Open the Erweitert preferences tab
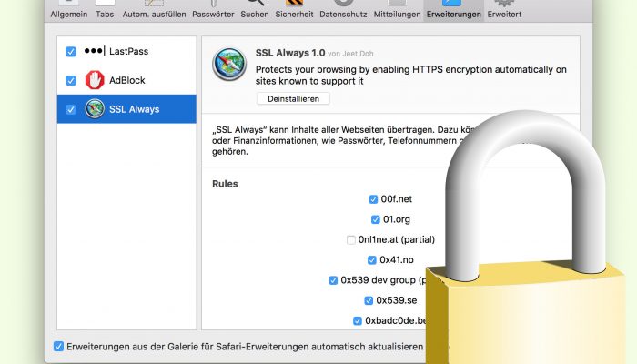This screenshot has height=364, width=637. click(504, 10)
